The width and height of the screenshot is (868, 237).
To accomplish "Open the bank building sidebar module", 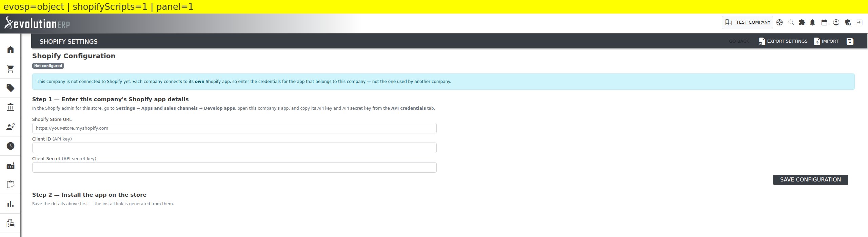I will point(11,107).
